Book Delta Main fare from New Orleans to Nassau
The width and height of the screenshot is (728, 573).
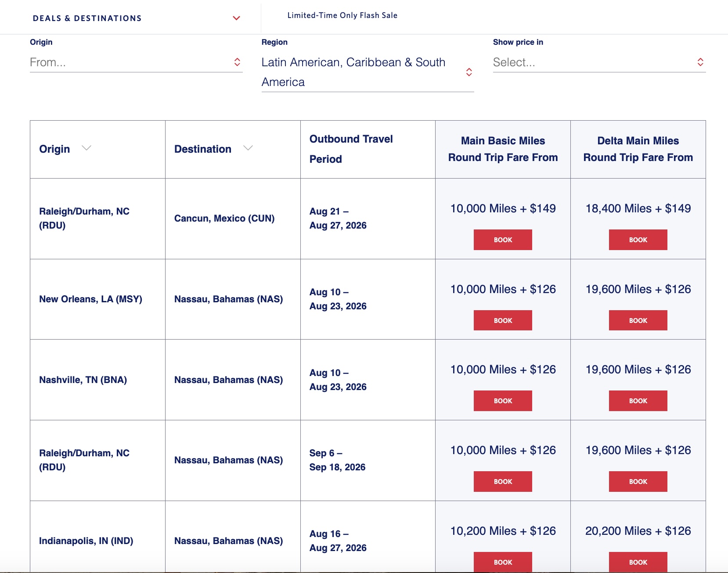click(x=638, y=320)
